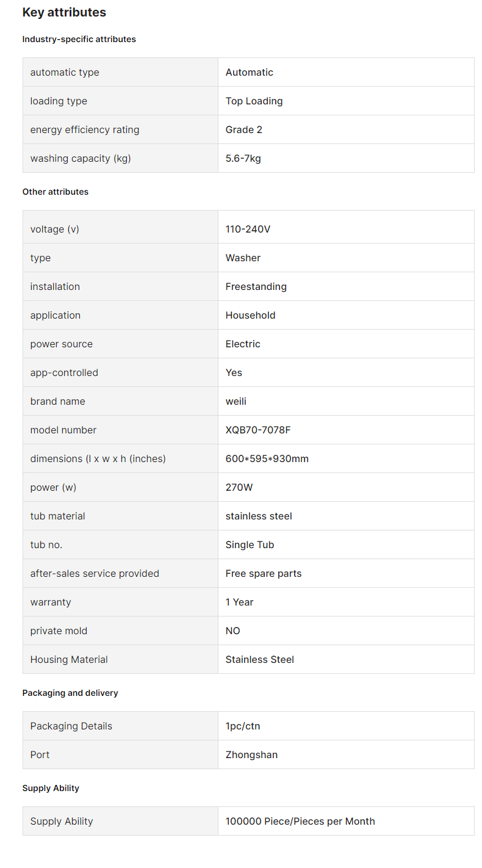Click the Zhongshan port value
This screenshot has height=868, width=482.
coord(251,754)
